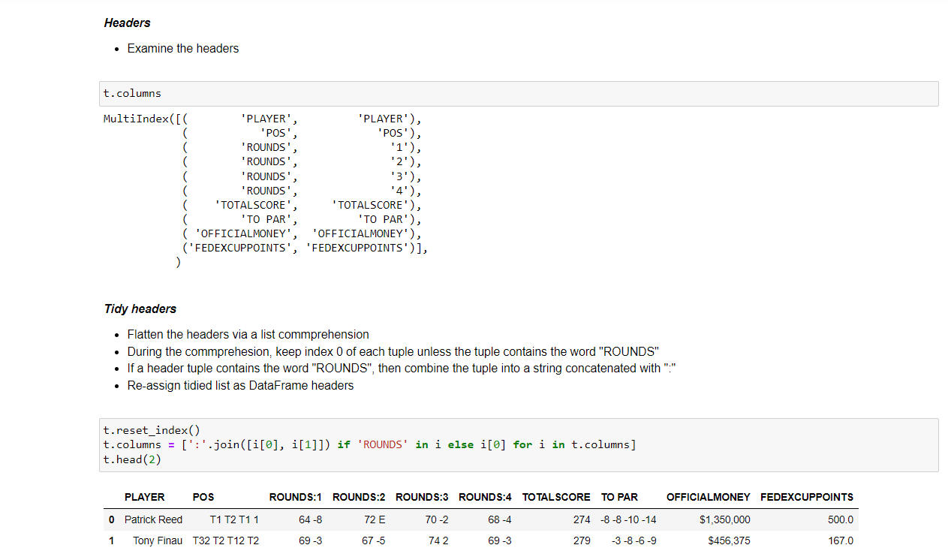This screenshot has height=560, width=948.
Task: Click the 274 TOTALSCORE cell
Action: (x=582, y=519)
